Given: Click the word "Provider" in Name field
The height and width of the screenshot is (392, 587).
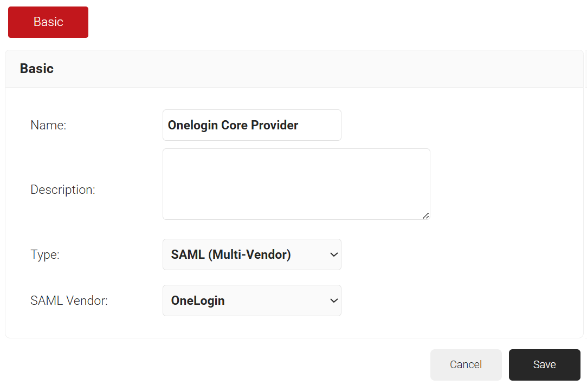Looking at the screenshot, I should point(273,125).
